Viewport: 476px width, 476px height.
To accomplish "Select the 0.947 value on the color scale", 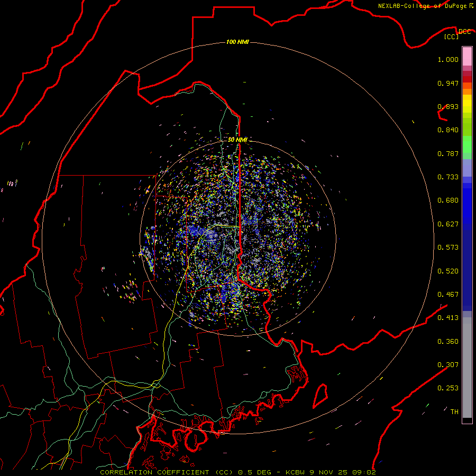I will coord(448,83).
